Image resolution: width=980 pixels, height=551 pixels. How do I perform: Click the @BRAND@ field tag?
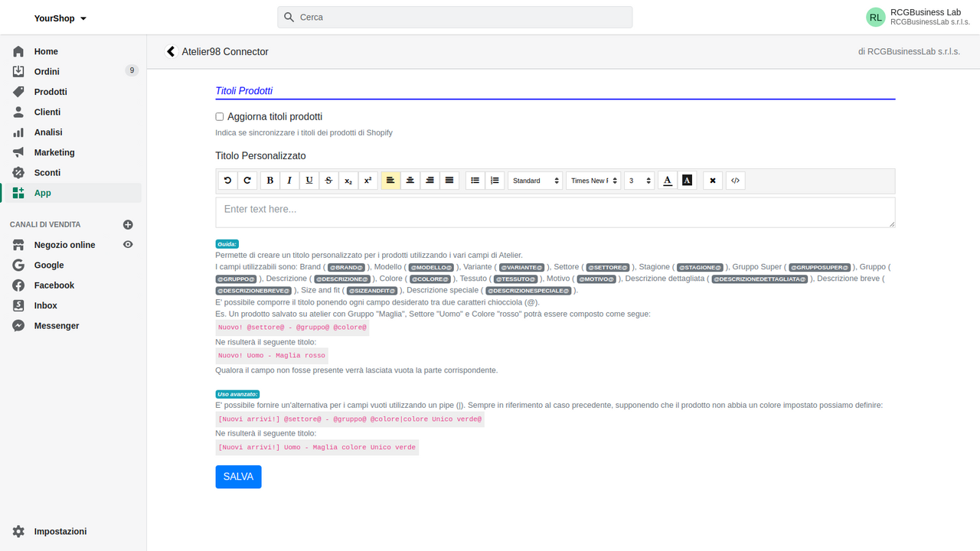(x=347, y=268)
